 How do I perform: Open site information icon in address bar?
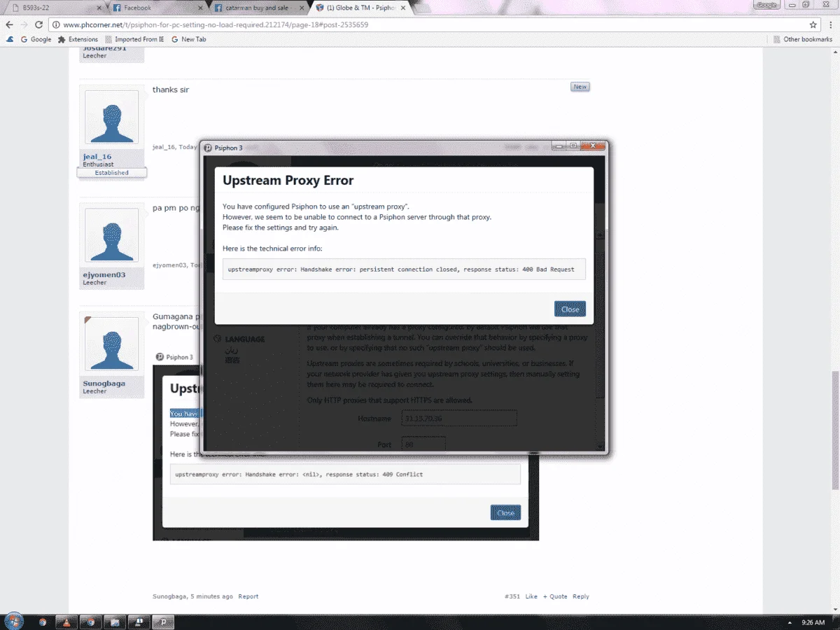[57, 24]
